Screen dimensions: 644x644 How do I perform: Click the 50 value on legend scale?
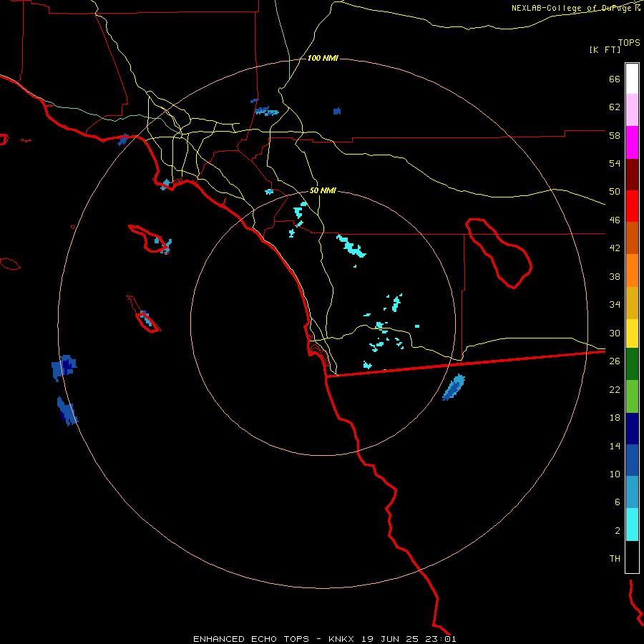615,192
